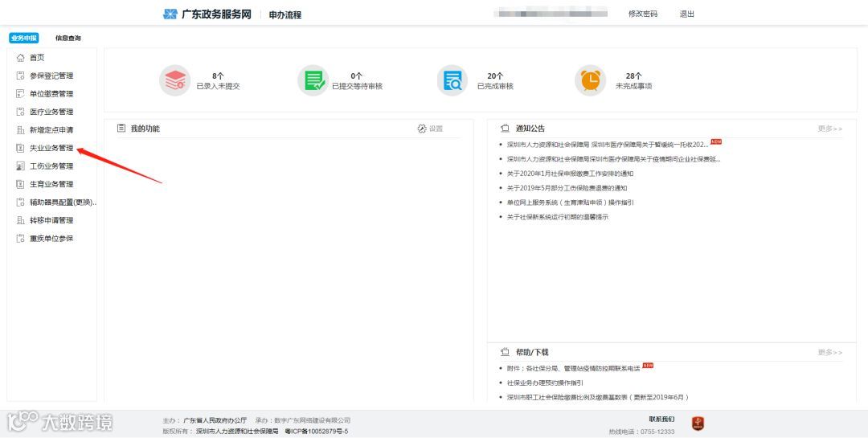
Task: Click the green 已提交等待审核 document icon
Action: pyautogui.click(x=313, y=81)
